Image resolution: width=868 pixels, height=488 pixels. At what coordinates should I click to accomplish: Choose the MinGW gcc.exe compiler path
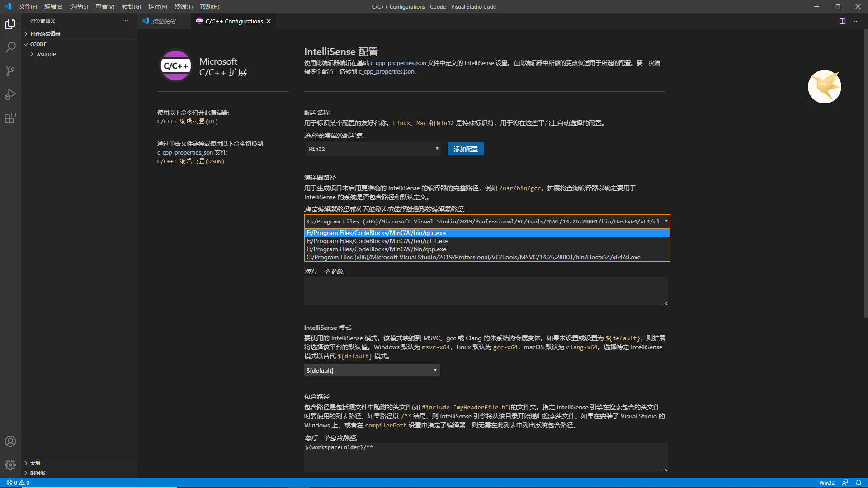[487, 233]
